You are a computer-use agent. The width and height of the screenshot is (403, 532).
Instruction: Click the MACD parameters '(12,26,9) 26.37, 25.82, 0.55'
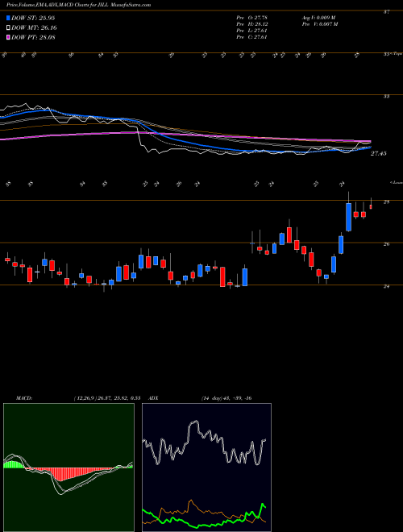(106, 398)
